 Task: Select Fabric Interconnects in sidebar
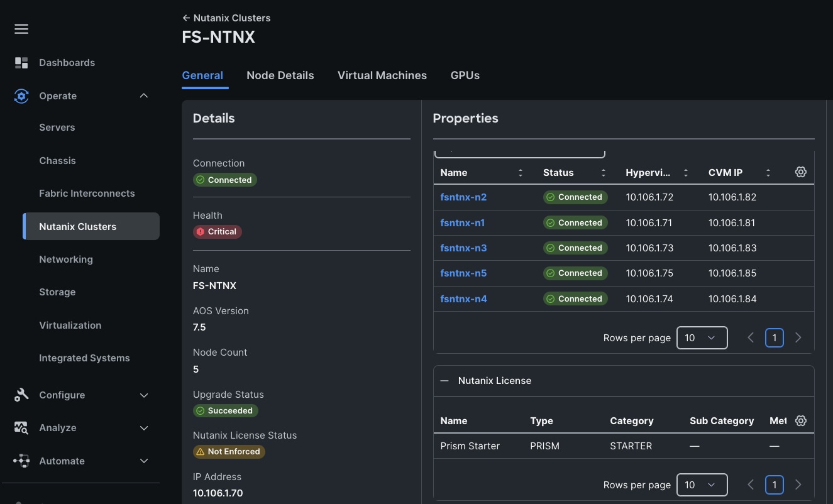pyautogui.click(x=87, y=194)
